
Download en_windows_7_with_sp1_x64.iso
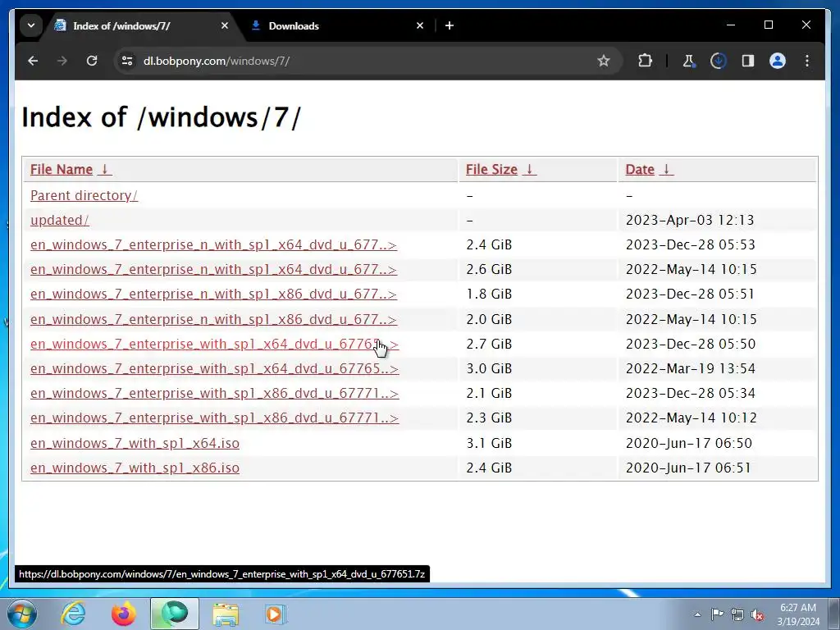tap(135, 443)
